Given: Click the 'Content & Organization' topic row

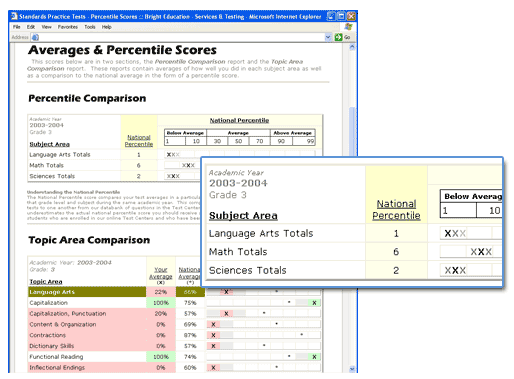Looking at the screenshot, I should 87,324.
